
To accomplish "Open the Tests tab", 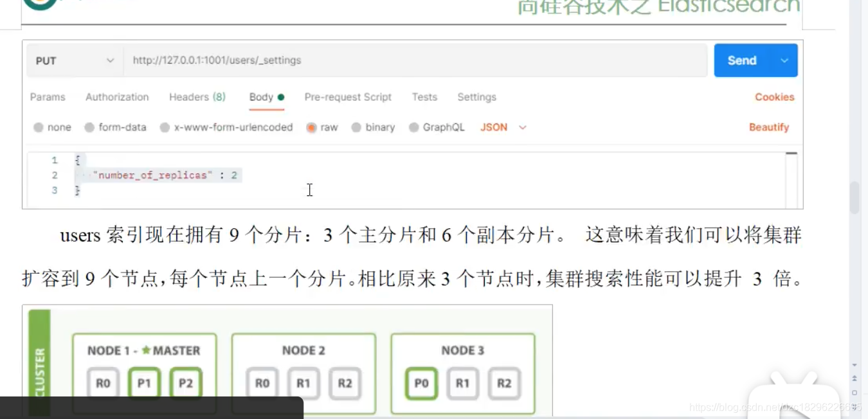I will [424, 97].
